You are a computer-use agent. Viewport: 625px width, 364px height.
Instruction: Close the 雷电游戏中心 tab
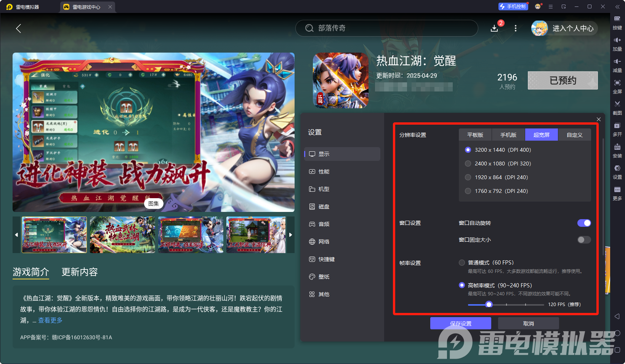pyautogui.click(x=110, y=7)
